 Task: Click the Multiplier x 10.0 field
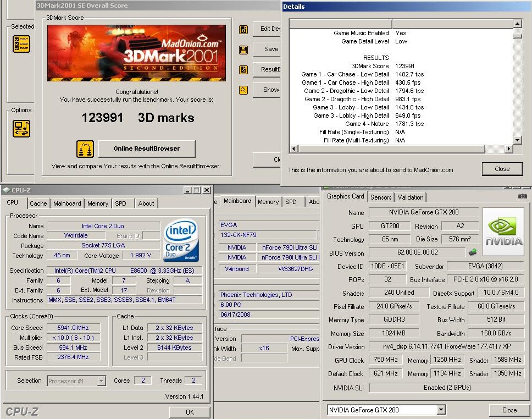tap(73, 338)
